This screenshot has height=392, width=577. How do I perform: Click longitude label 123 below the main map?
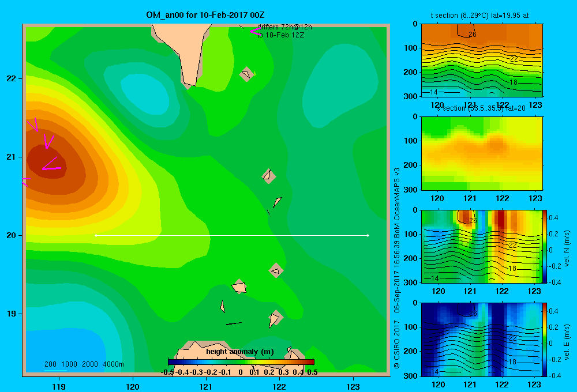point(353,386)
